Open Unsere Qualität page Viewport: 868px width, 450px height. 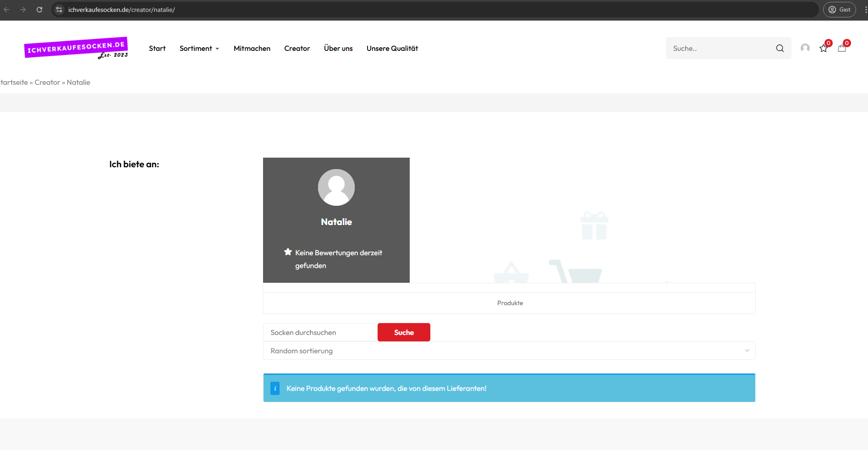point(392,49)
